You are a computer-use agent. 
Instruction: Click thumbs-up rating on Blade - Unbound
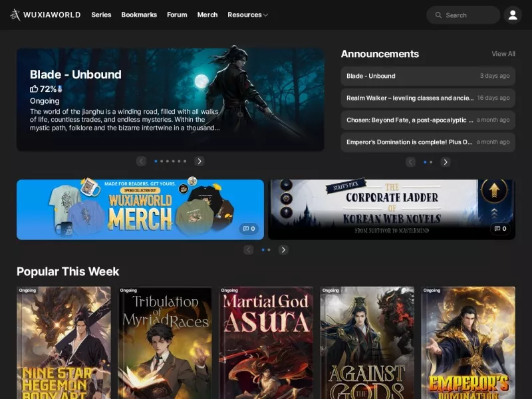pos(34,89)
